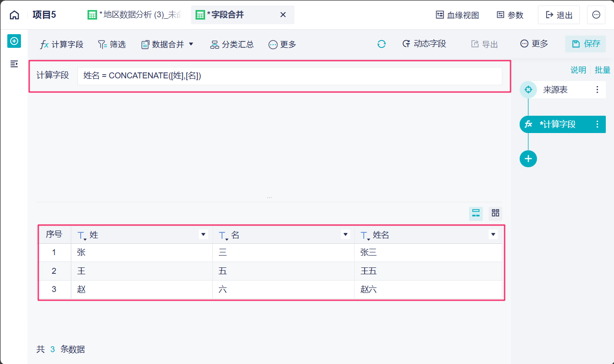Change the type icon of 姓 column
The height and width of the screenshot is (364, 614).
[x=82, y=236]
